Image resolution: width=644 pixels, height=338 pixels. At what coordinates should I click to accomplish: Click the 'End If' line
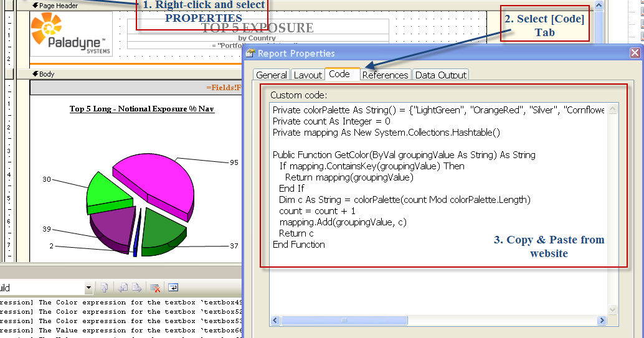pos(291,188)
